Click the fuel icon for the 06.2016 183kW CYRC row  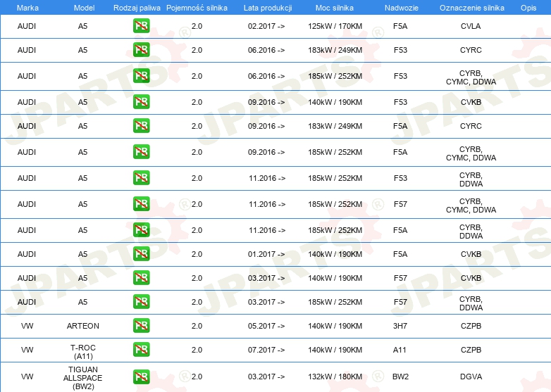point(141,50)
